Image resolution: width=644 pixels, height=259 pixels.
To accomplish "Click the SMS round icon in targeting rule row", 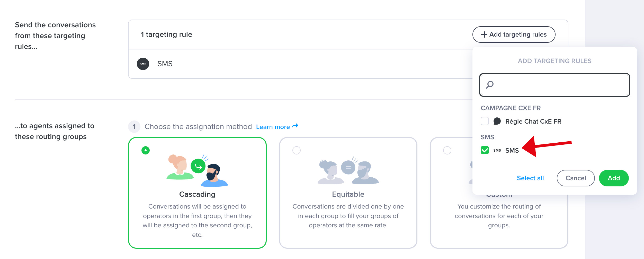I will (143, 64).
